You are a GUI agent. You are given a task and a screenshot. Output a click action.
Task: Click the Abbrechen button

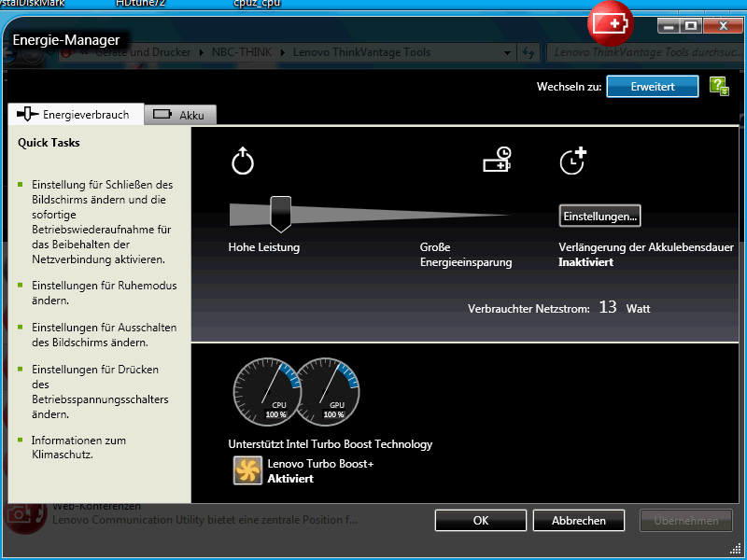point(578,521)
